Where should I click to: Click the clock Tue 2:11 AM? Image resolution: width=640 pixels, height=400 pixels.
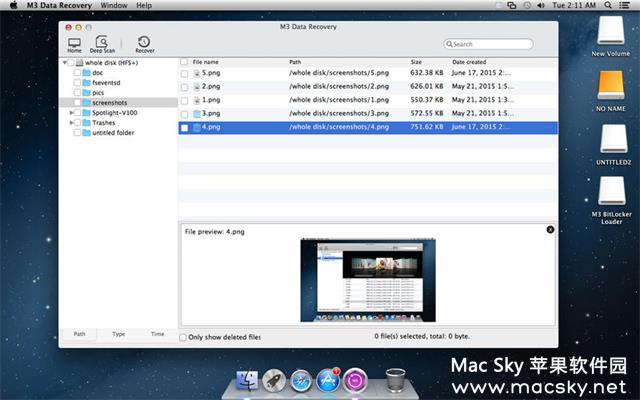[574, 5]
